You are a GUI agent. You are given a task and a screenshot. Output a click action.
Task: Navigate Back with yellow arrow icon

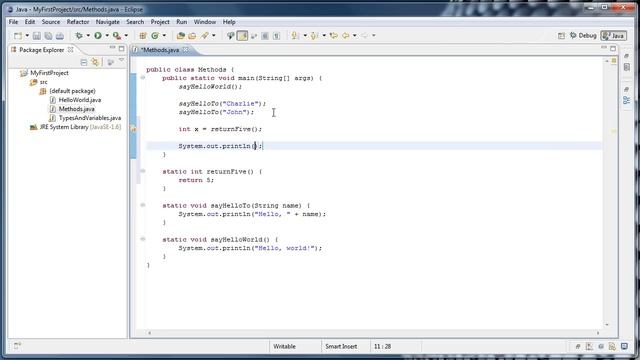[346, 36]
